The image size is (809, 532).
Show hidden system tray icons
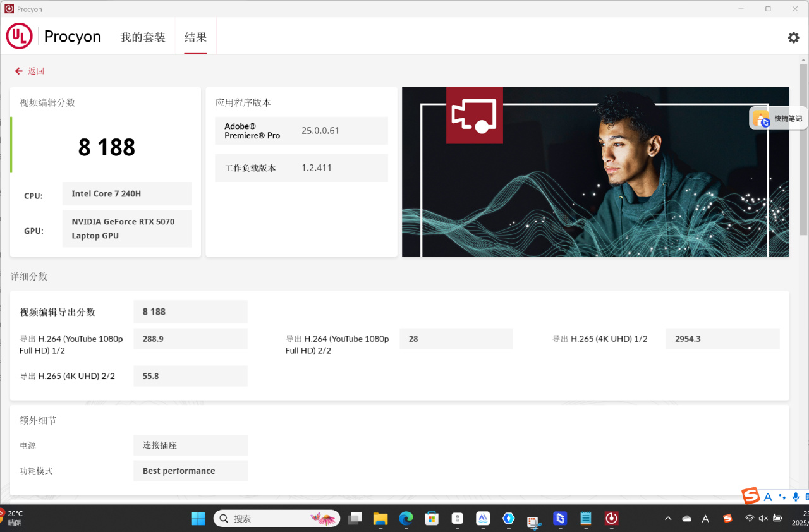pyautogui.click(x=668, y=519)
